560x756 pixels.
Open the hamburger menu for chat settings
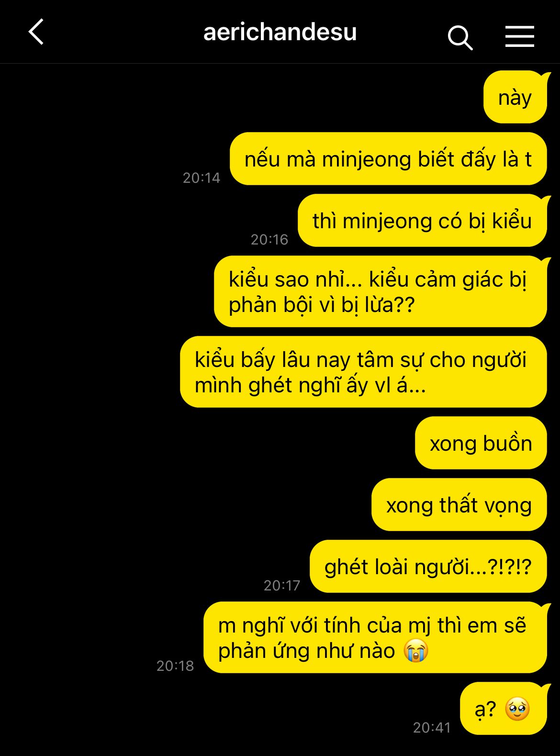coord(519,36)
